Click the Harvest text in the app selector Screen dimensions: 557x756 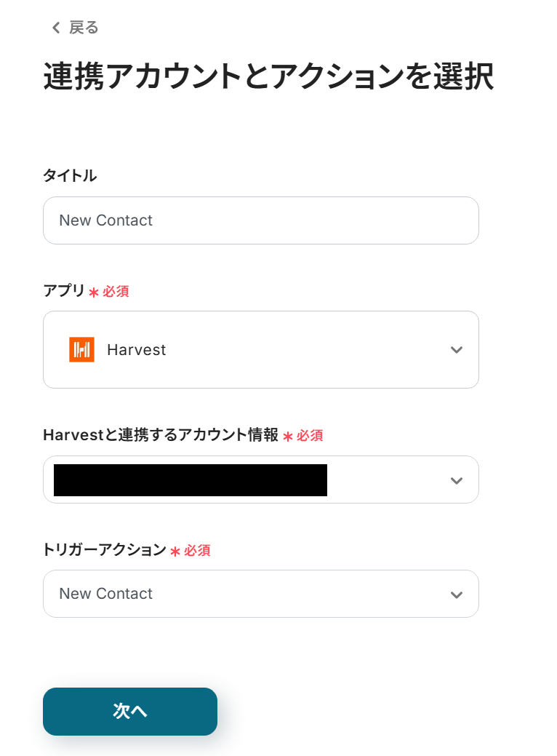tap(136, 350)
